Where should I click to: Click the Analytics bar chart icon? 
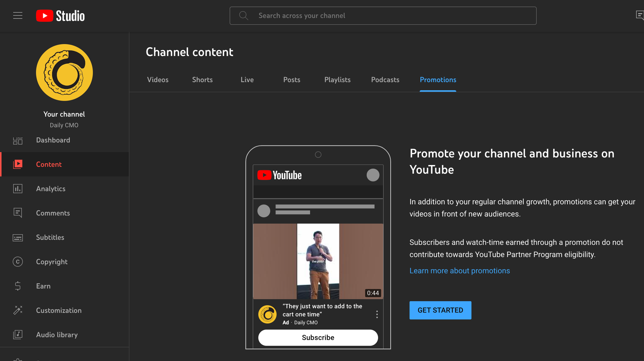pos(18,189)
